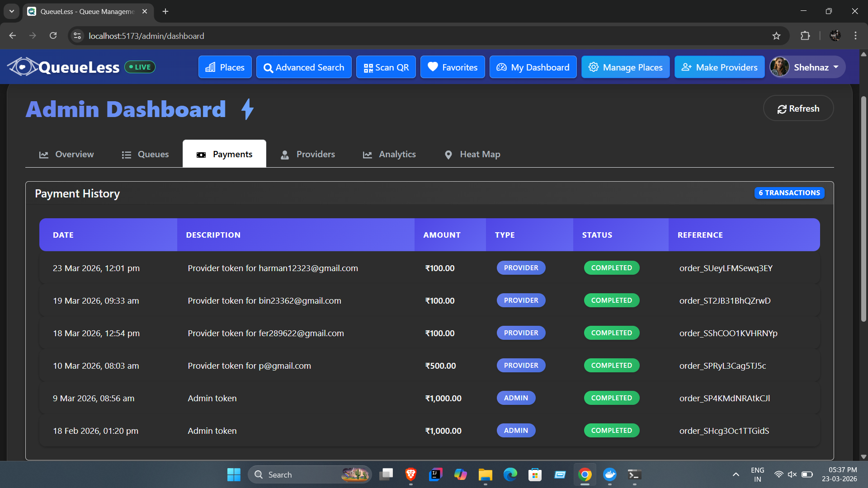Image resolution: width=868 pixels, height=488 pixels.
Task: Open the Brave browser from taskbar
Action: pyautogui.click(x=410, y=474)
